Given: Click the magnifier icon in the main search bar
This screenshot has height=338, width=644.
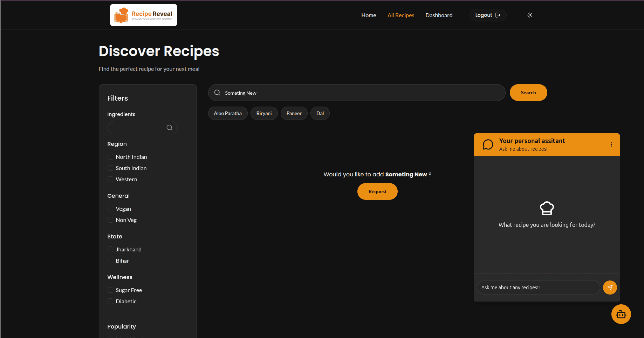Looking at the screenshot, I should 217,93.
